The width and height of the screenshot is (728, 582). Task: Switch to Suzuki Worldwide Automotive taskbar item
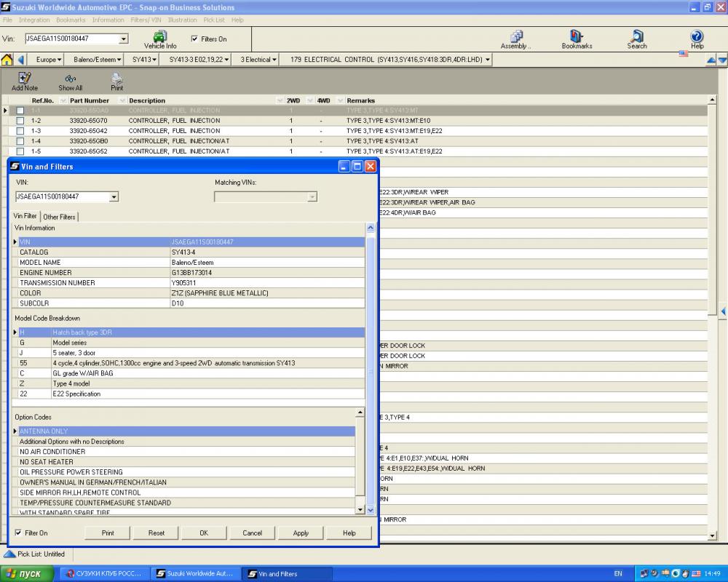click(x=195, y=574)
